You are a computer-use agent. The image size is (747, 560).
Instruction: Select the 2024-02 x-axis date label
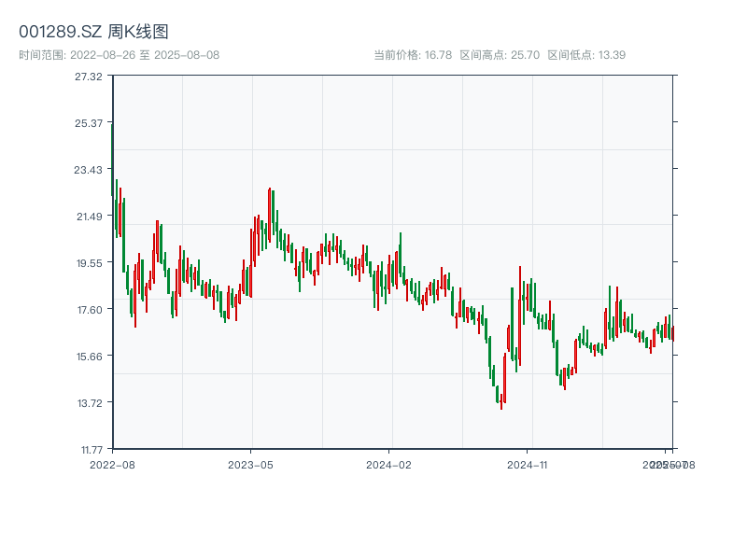389,464
